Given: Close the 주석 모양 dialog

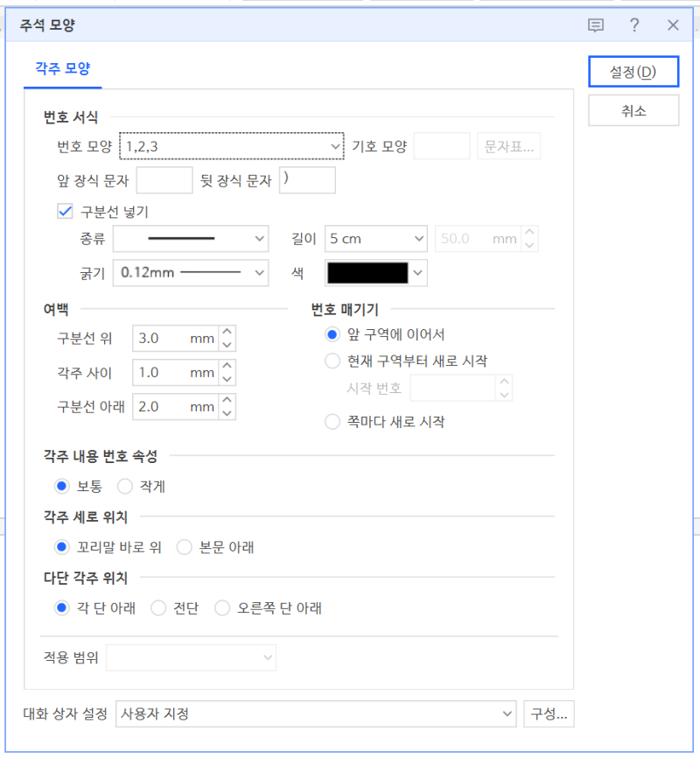Looking at the screenshot, I should pos(673,25).
